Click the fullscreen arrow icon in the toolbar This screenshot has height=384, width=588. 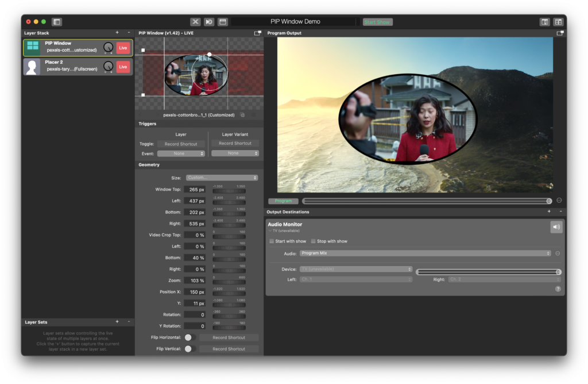click(x=209, y=21)
